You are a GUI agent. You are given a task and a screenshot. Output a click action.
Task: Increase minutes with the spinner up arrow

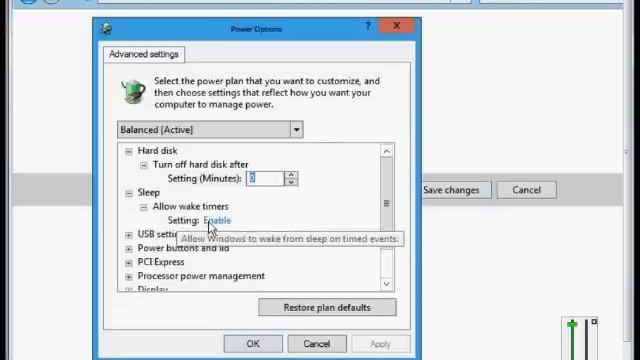[x=291, y=175]
